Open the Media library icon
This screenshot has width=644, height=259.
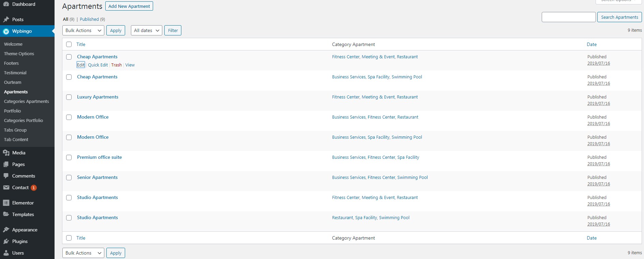pyautogui.click(x=6, y=153)
